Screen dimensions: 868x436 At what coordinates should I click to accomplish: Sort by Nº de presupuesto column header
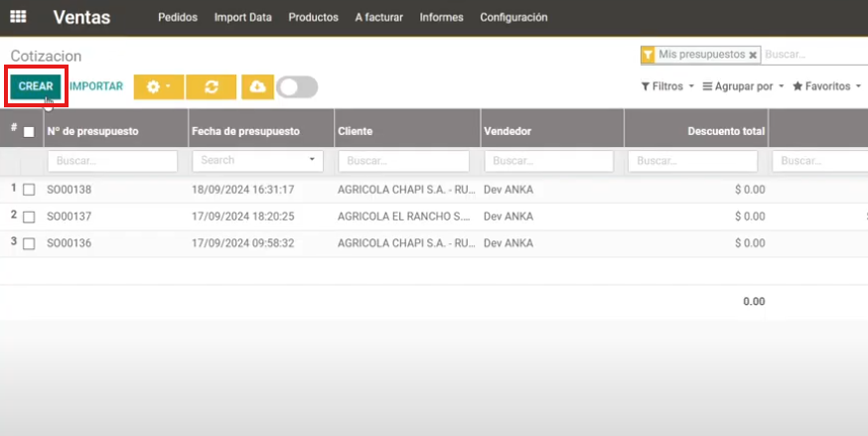pos(93,131)
